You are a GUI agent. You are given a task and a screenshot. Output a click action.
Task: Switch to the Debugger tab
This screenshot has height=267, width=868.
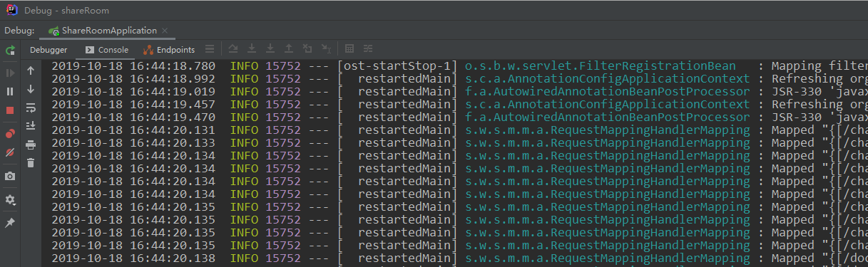(x=48, y=50)
